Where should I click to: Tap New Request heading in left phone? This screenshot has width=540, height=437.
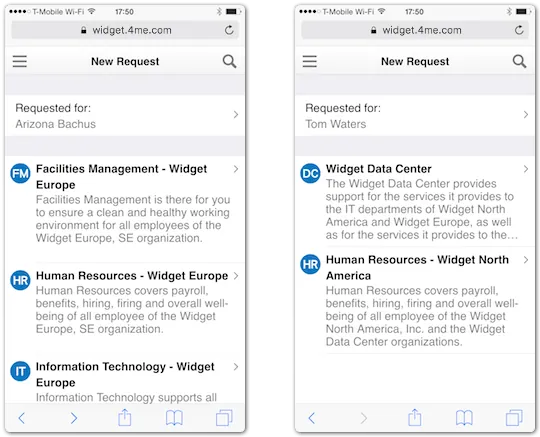125,61
